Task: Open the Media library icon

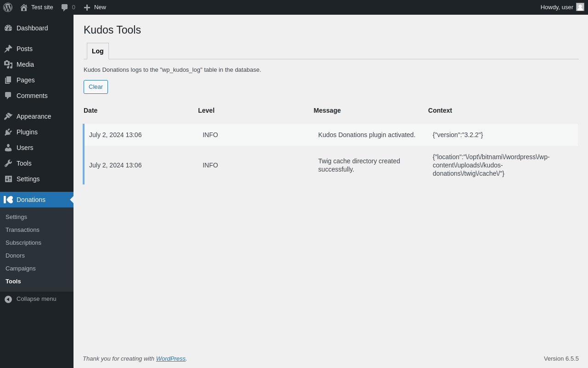Action: pos(8,64)
